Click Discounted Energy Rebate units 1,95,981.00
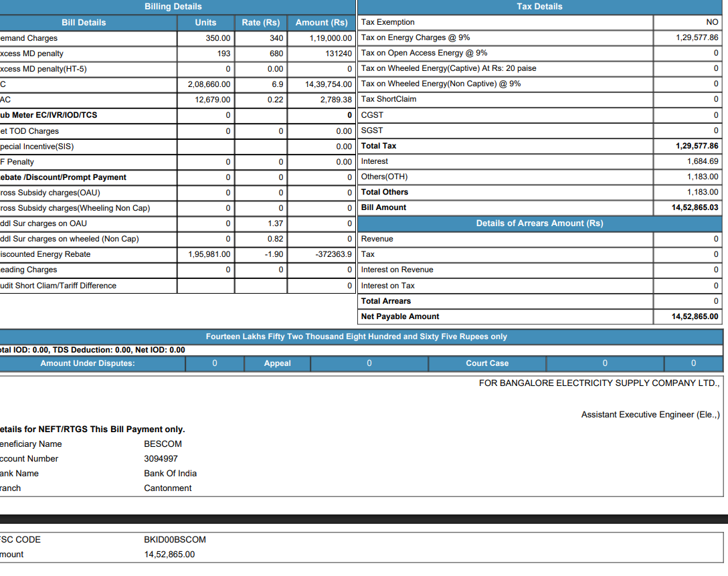 click(x=209, y=254)
